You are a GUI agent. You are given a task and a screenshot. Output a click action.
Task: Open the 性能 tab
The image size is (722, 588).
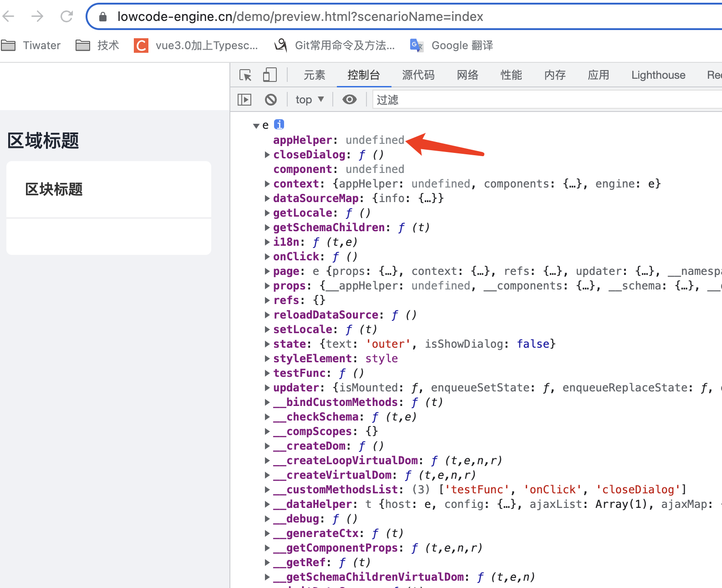coord(511,75)
